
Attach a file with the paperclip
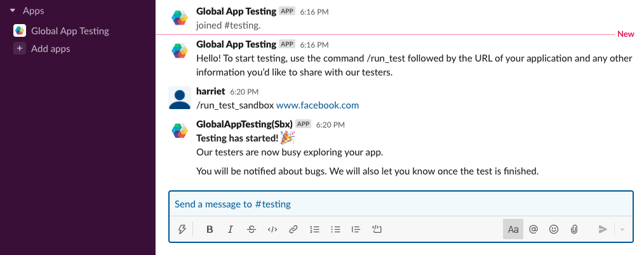pos(574,230)
